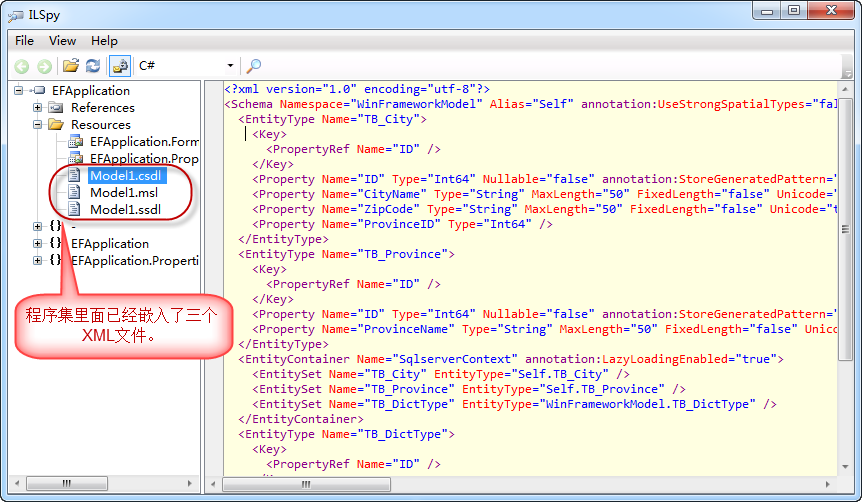Viewport: 862px width, 502px height.
Task: Expand the '-' namespace node
Action: coord(37,226)
